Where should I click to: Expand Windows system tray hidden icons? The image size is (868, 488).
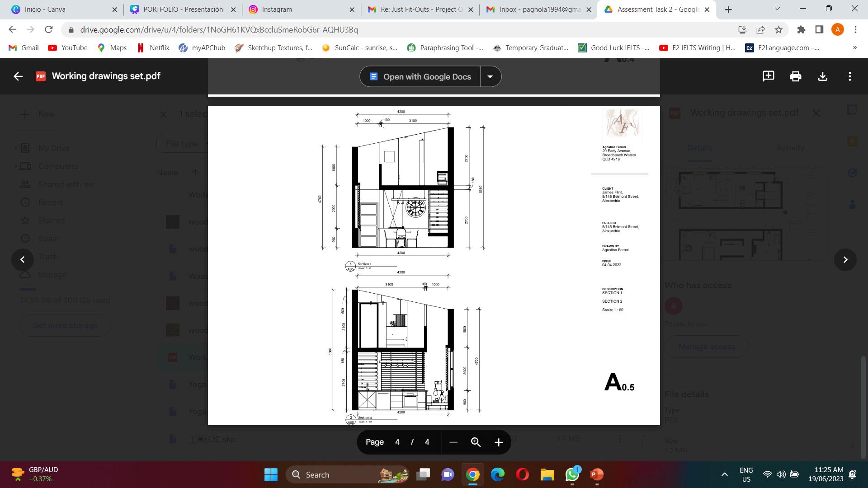pyautogui.click(x=724, y=474)
